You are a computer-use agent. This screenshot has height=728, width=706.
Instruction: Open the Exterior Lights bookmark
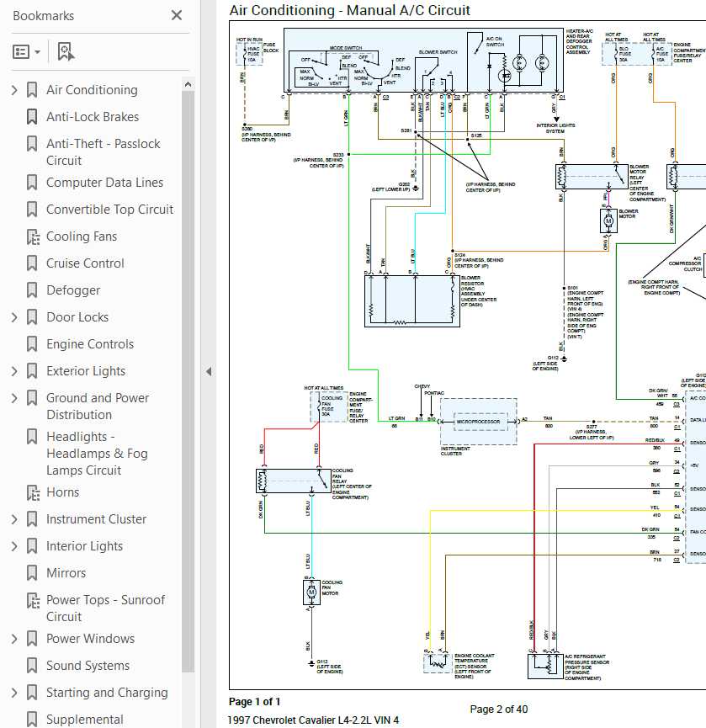click(x=86, y=371)
